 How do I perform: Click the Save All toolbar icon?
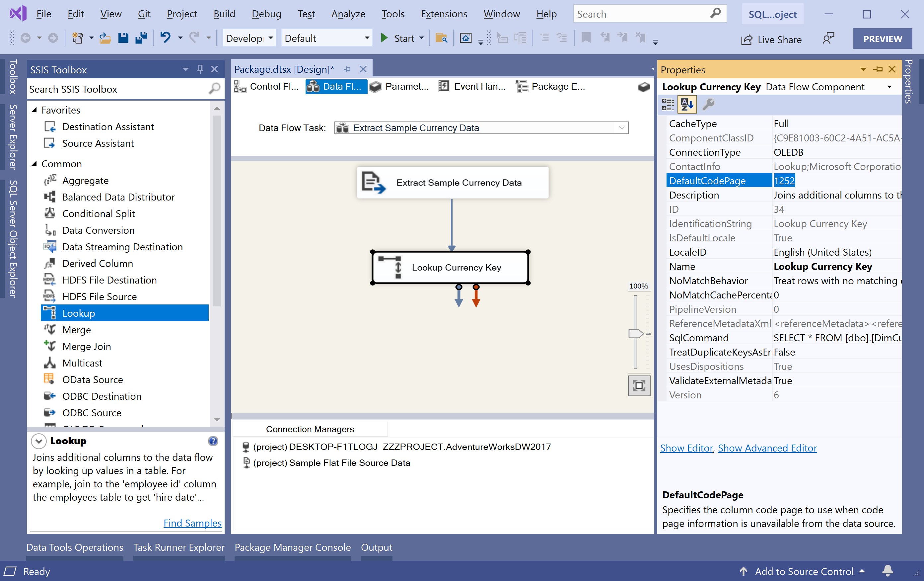click(141, 38)
